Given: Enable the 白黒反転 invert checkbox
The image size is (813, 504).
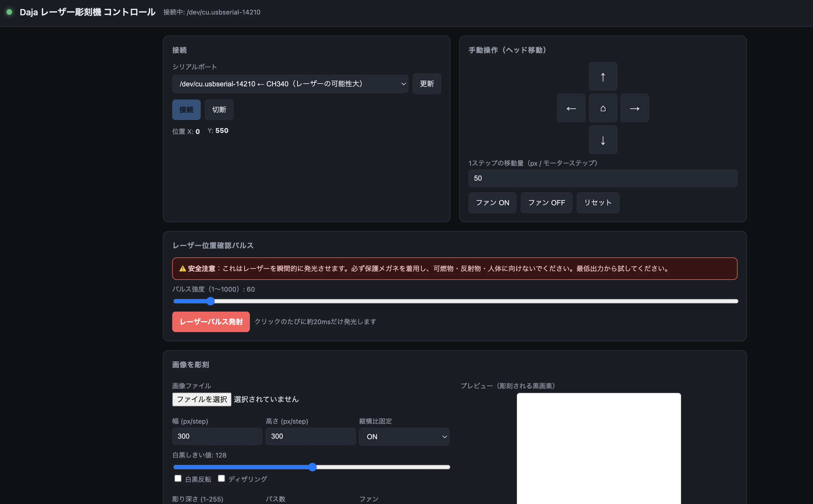Looking at the screenshot, I should [178, 479].
